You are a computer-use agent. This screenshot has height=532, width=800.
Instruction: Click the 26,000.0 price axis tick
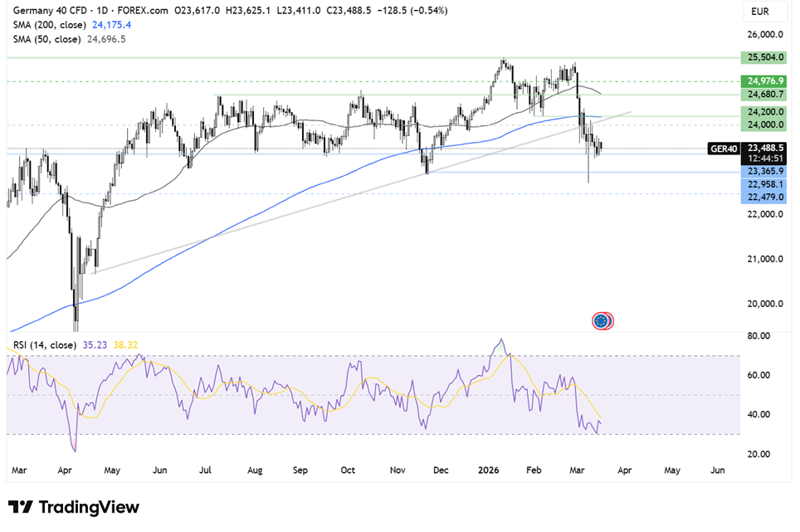point(765,35)
